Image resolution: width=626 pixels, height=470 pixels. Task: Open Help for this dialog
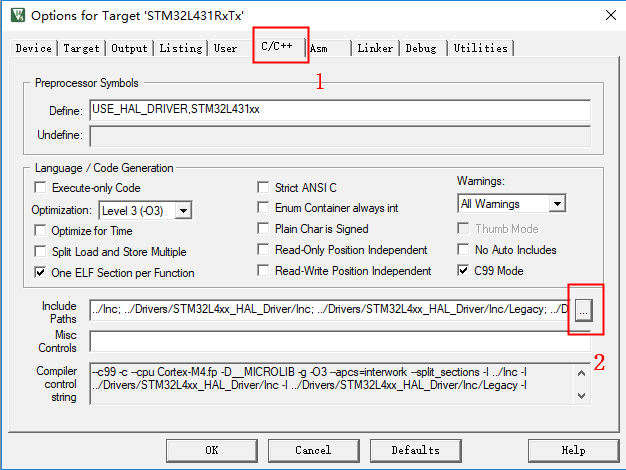(x=574, y=450)
